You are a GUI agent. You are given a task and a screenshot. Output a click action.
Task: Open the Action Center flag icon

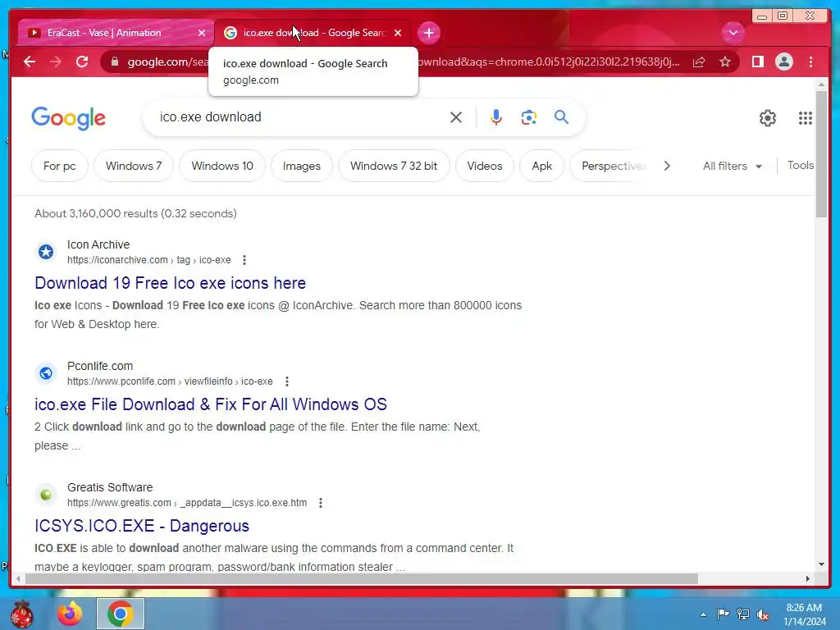(723, 614)
